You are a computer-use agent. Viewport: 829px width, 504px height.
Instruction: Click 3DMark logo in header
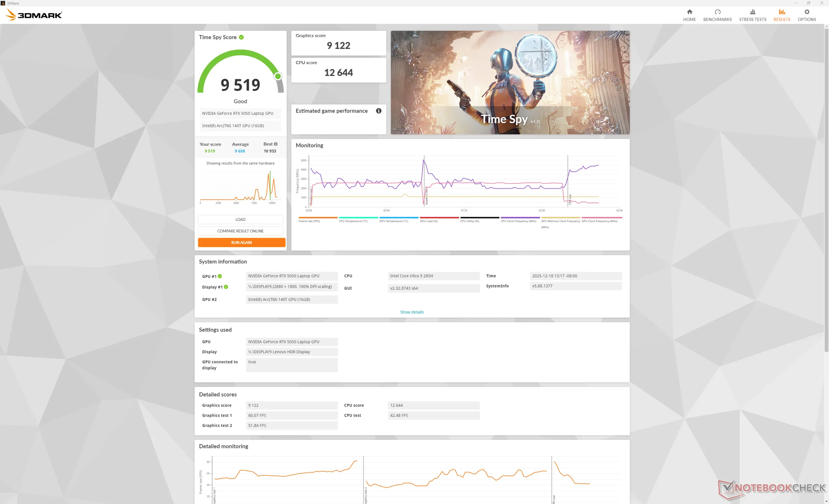34,15
